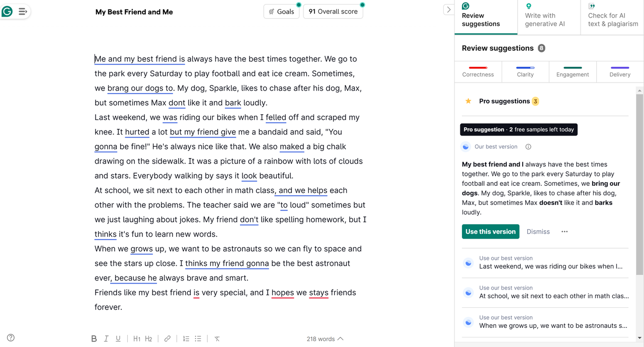Image resolution: width=644 pixels, height=347 pixels.
Task: Create a bulleted list
Action: point(198,339)
